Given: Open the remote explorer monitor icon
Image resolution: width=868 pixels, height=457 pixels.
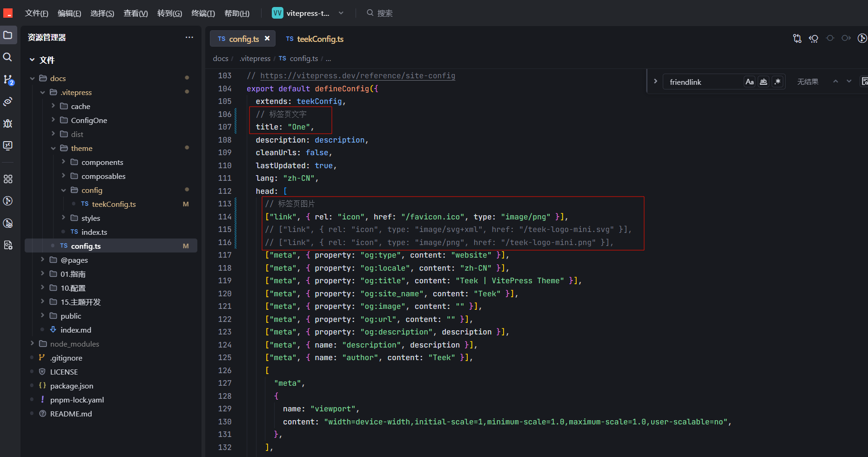Looking at the screenshot, I should point(8,145).
